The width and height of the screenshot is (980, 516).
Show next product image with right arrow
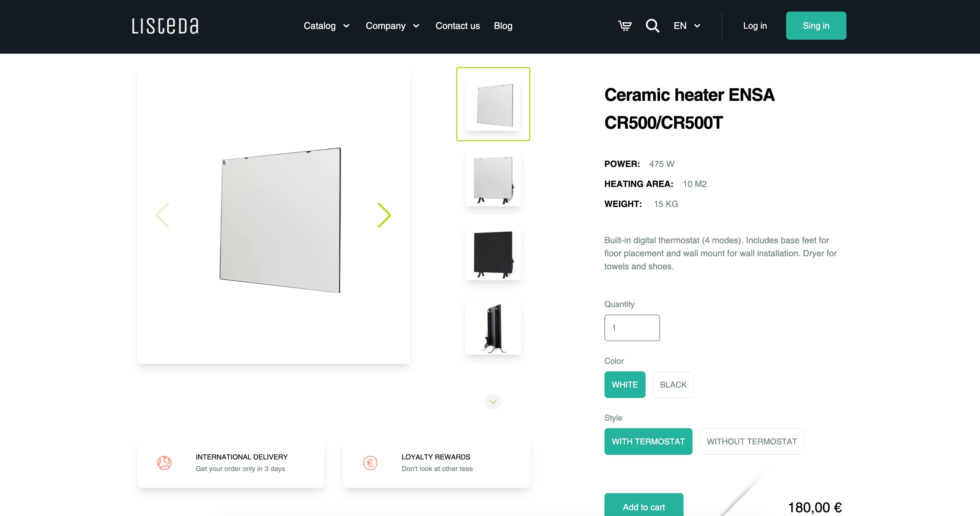coord(384,215)
